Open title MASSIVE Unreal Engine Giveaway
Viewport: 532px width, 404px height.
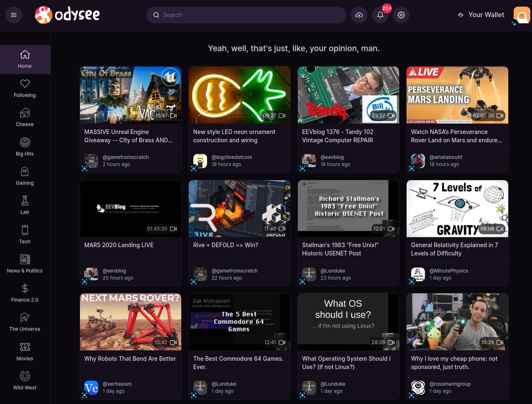pyautogui.click(x=129, y=136)
